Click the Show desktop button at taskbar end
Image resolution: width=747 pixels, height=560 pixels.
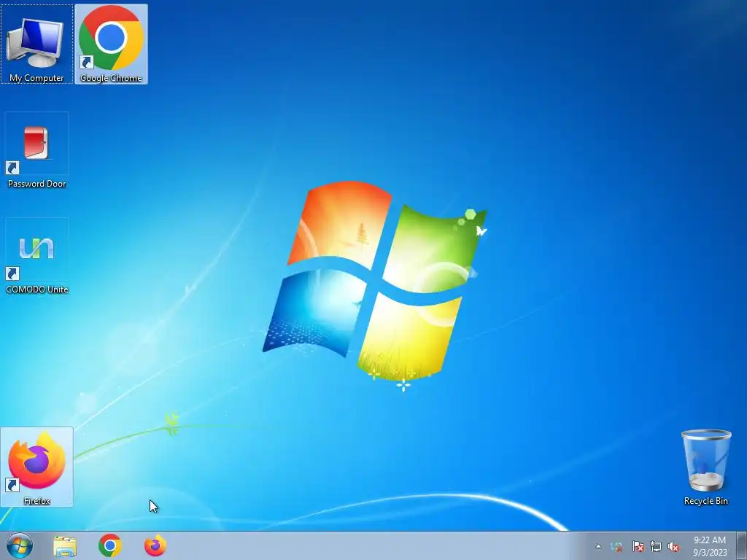[x=741, y=545]
